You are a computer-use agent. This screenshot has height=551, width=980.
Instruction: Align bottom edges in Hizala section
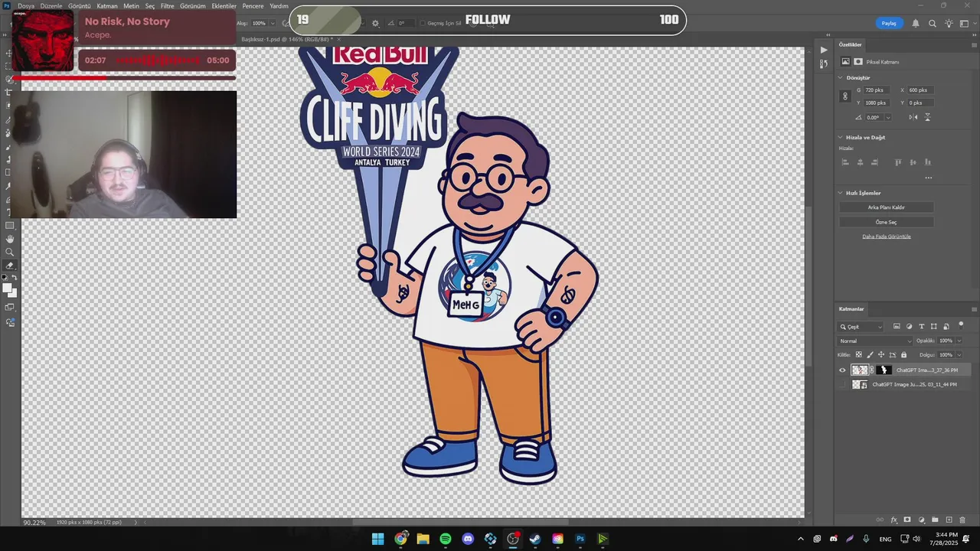click(x=928, y=162)
